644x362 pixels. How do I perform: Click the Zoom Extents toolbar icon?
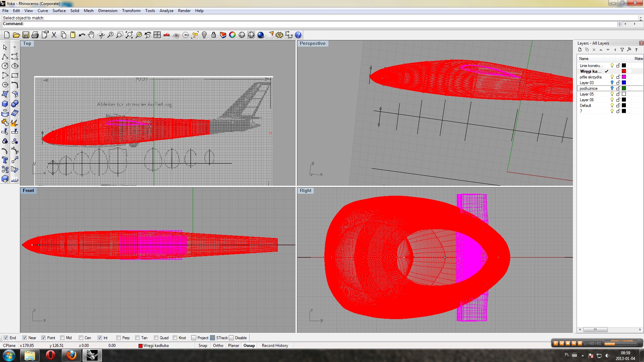coord(129,35)
